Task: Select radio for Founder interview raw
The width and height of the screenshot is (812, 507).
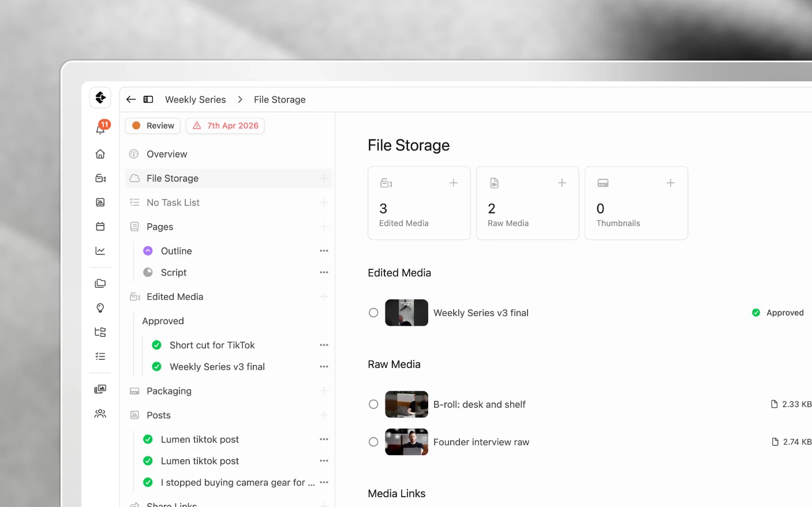Action: tap(373, 442)
